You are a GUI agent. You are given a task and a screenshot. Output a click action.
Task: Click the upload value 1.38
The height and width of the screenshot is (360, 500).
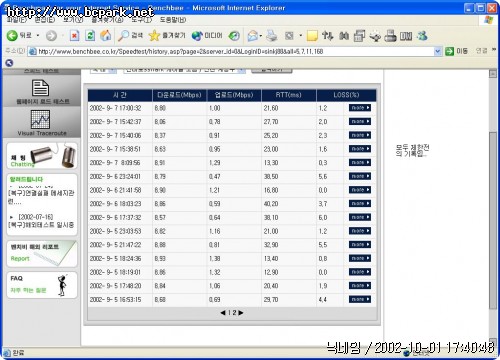[215, 258]
